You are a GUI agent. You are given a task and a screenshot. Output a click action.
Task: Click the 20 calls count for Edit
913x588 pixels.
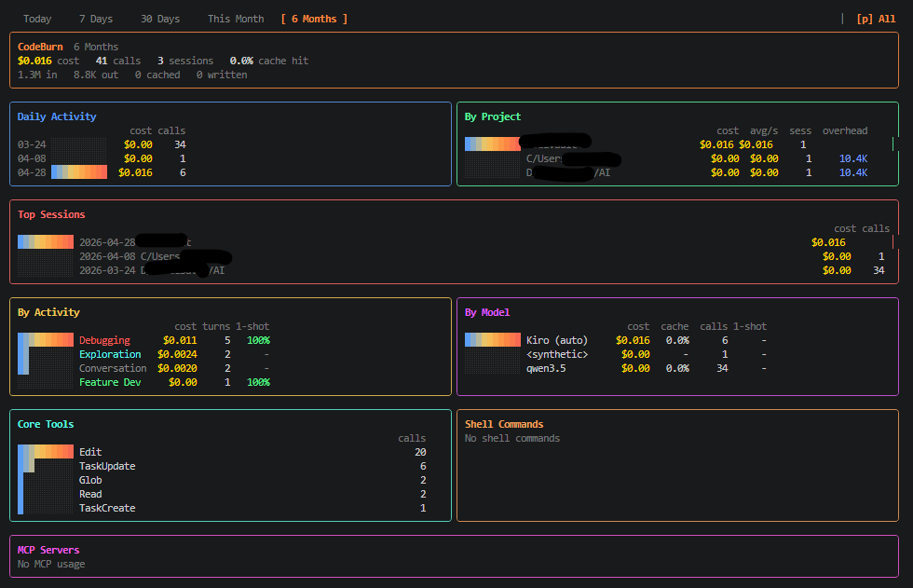tap(420, 452)
